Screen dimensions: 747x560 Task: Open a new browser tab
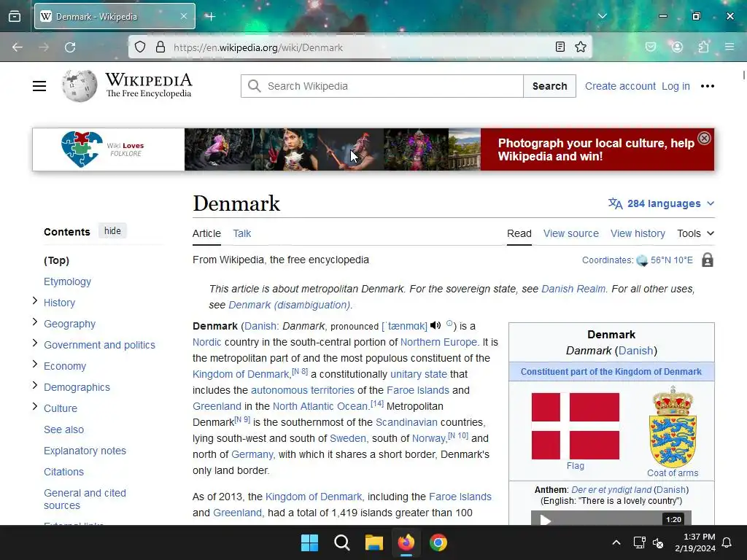coord(210,17)
